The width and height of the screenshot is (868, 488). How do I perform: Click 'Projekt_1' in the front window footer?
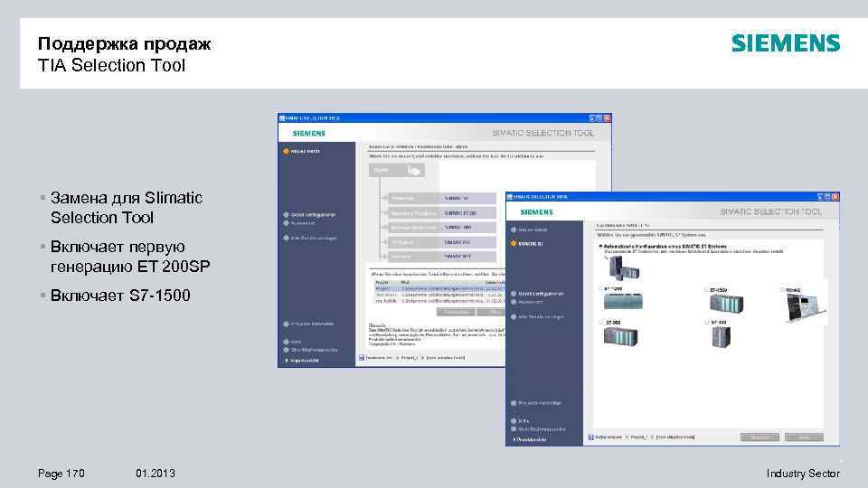click(639, 437)
